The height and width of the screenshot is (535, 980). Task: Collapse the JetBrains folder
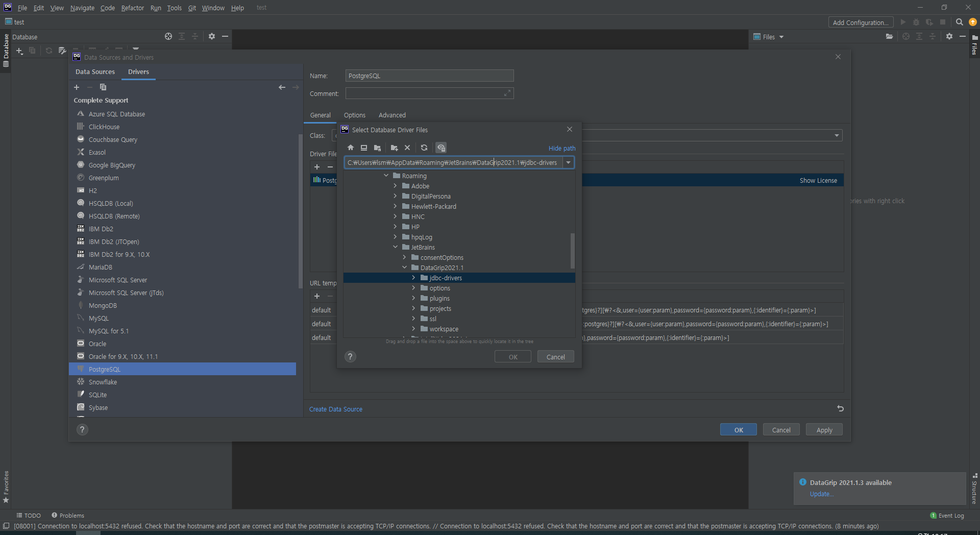(x=395, y=247)
